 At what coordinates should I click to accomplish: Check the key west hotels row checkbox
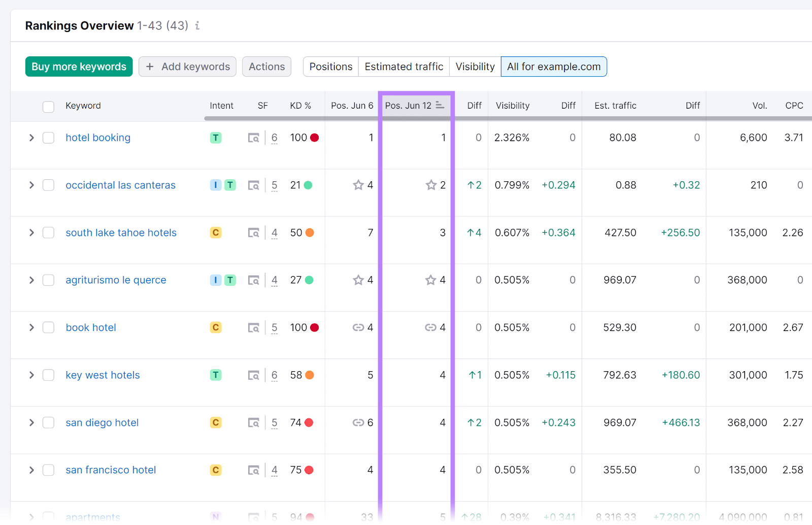click(x=48, y=375)
